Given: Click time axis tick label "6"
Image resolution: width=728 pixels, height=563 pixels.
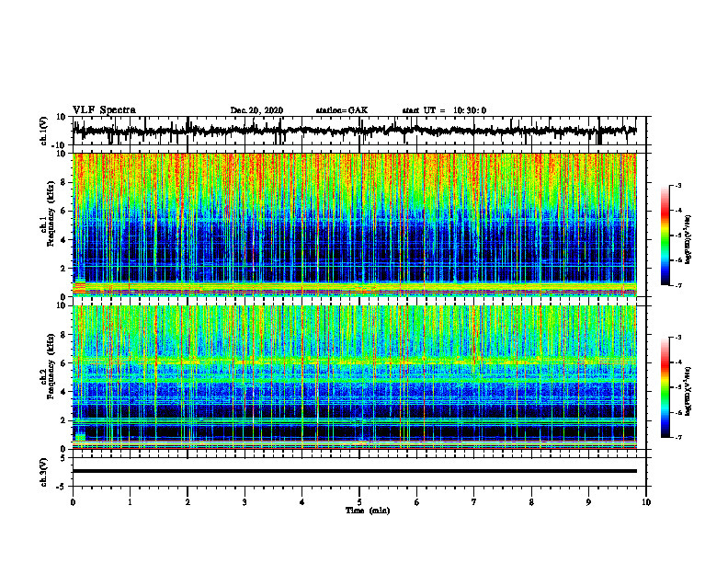Looking at the screenshot, I should (x=417, y=502).
